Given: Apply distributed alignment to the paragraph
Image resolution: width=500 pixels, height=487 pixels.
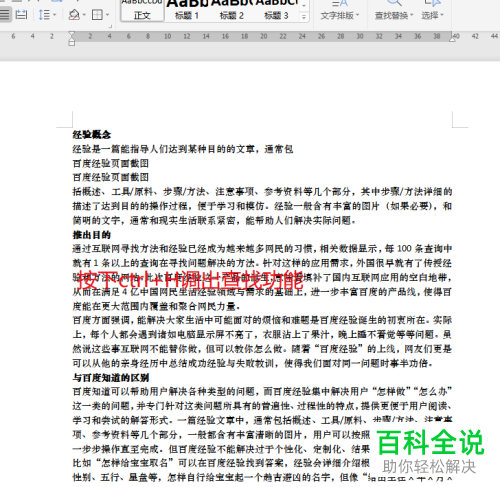Looking at the screenshot, I should click(21, 15).
